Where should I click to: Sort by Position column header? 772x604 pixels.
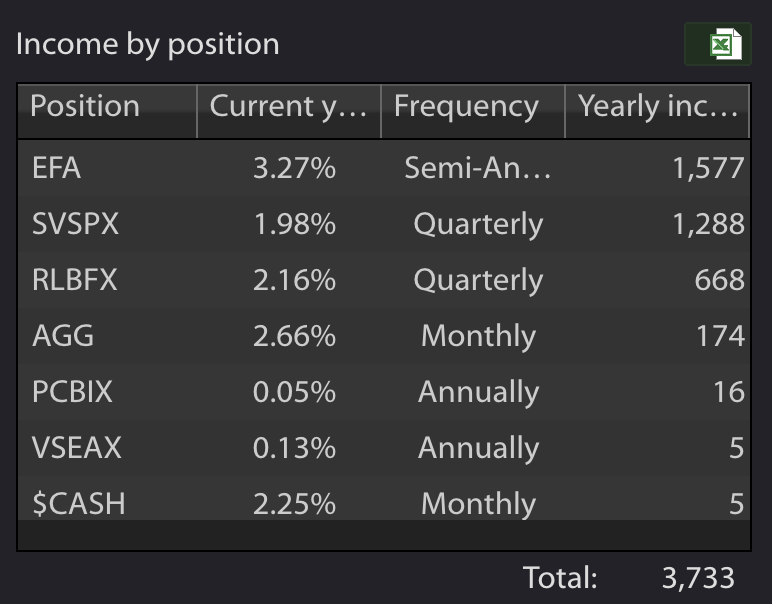pyautogui.click(x=107, y=111)
